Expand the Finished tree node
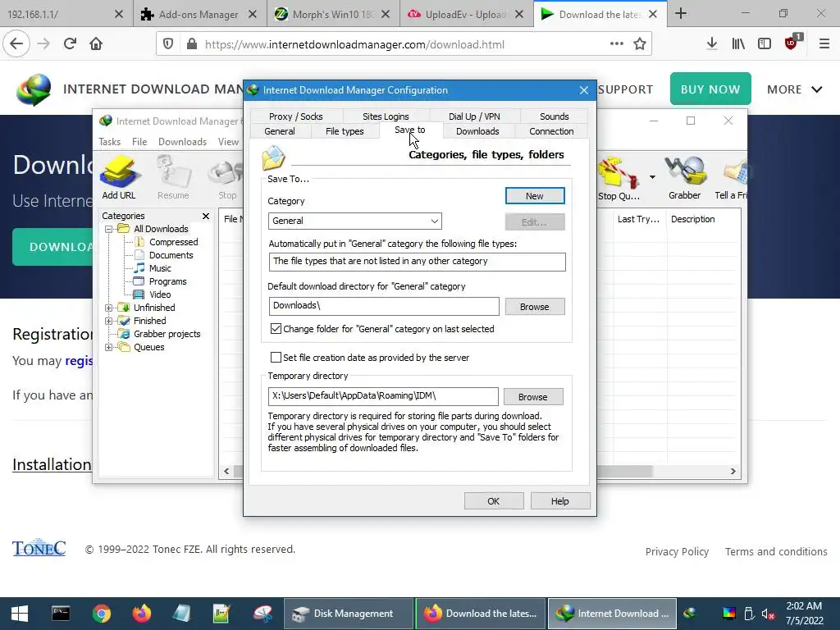840x630 pixels. tap(109, 321)
